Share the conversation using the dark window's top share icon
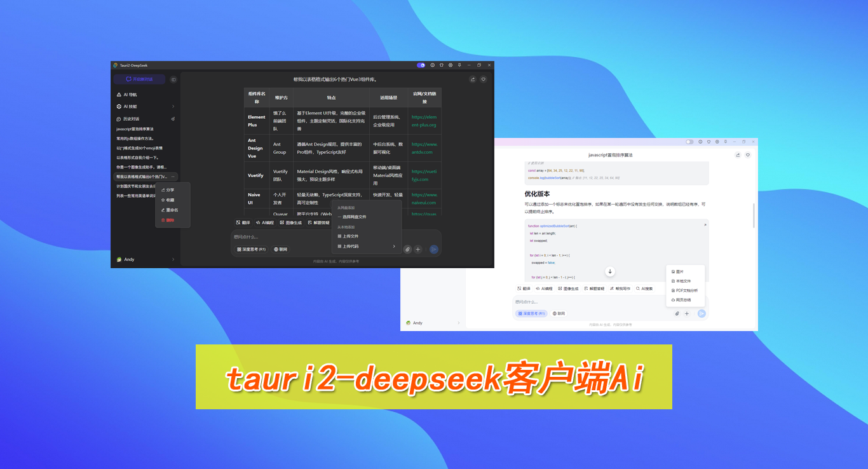 (473, 79)
